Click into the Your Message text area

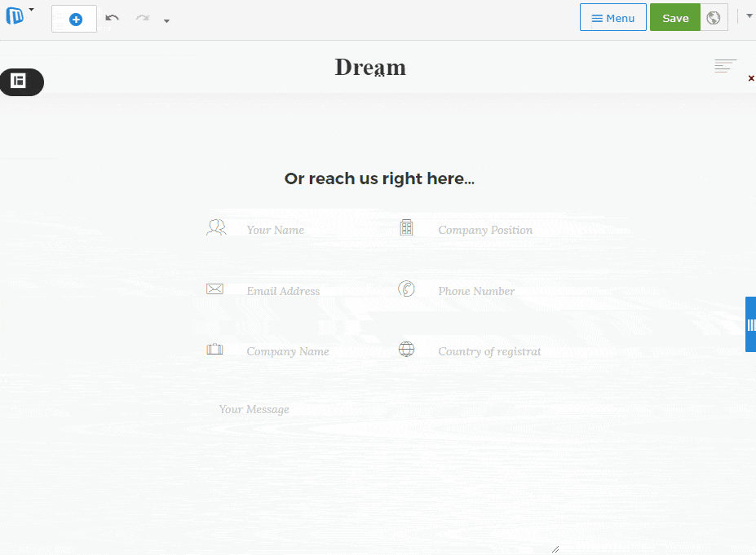click(383, 474)
